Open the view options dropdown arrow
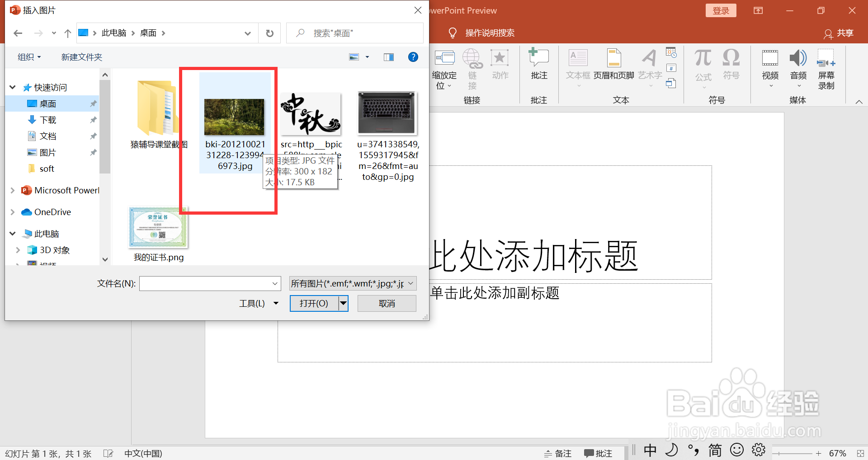 (x=367, y=57)
